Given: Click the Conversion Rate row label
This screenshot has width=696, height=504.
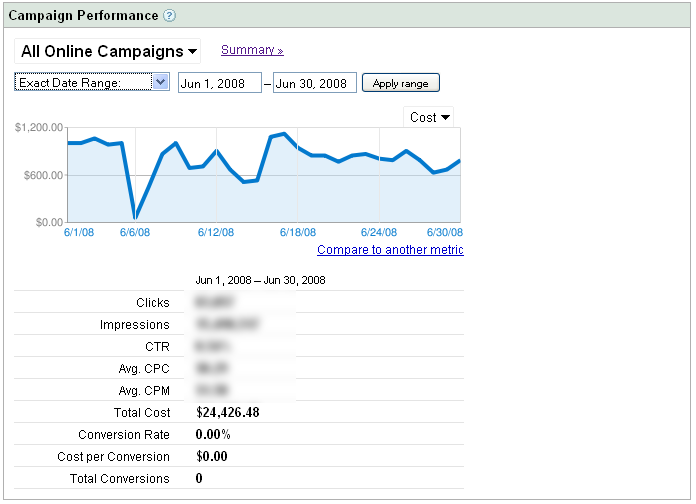Looking at the screenshot, I should (x=124, y=435).
